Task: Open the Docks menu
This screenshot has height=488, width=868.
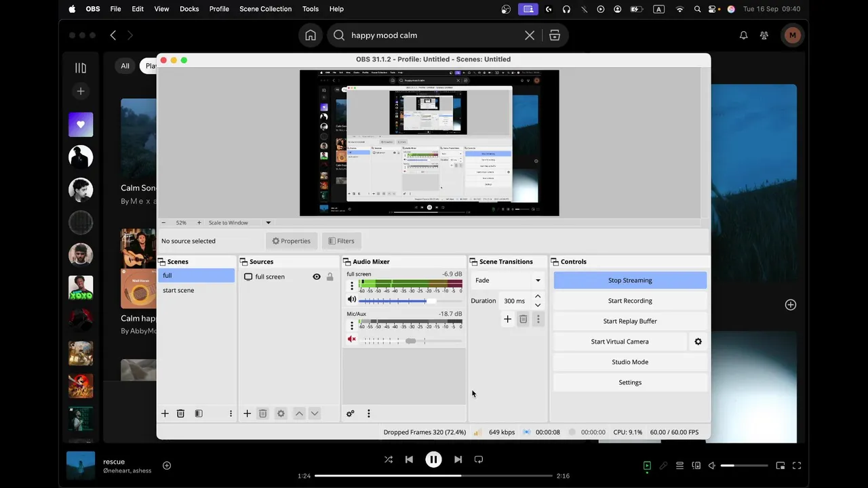Action: 189,9
